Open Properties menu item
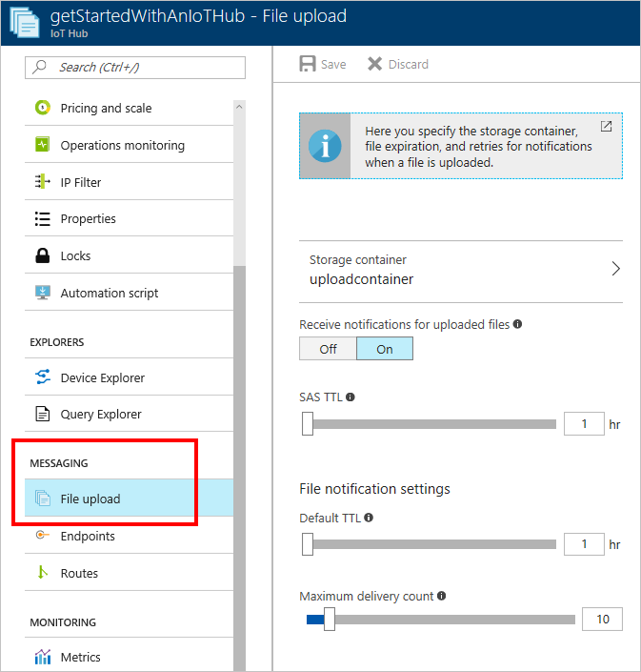This screenshot has width=641, height=672. click(129, 218)
